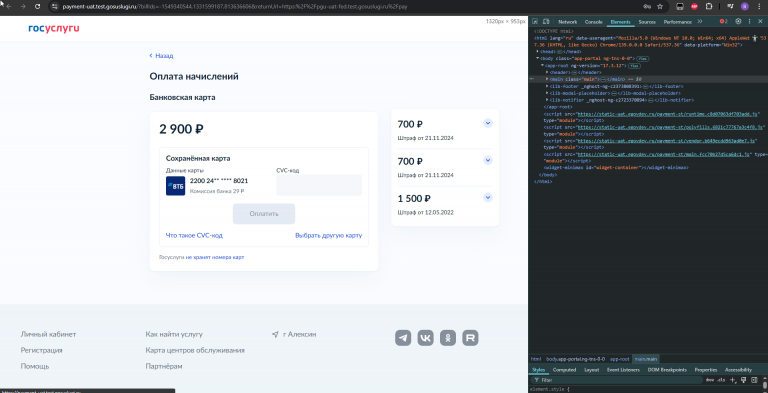Expand the main class="main" node
The width and height of the screenshot is (768, 393).
click(547, 79)
